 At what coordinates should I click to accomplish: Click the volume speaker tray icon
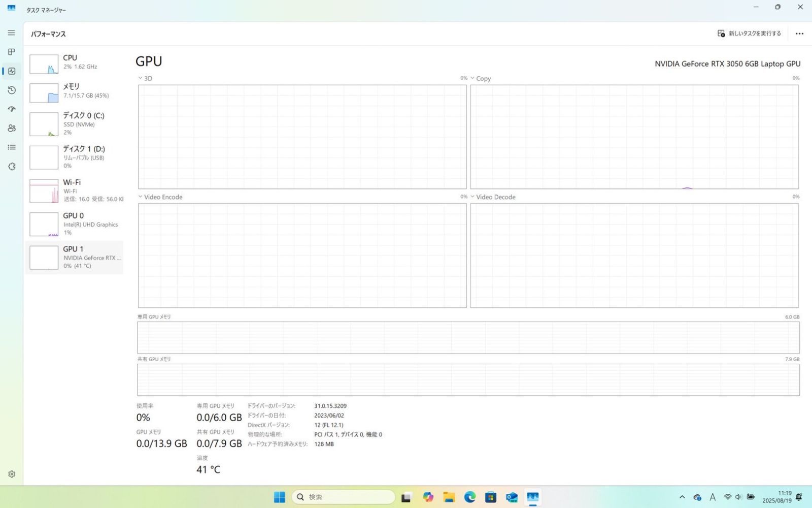click(x=738, y=497)
